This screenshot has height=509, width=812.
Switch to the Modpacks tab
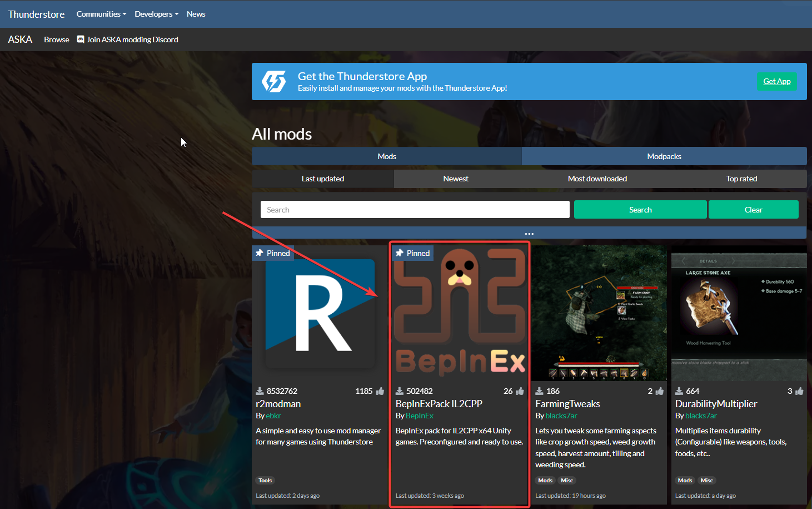664,156
